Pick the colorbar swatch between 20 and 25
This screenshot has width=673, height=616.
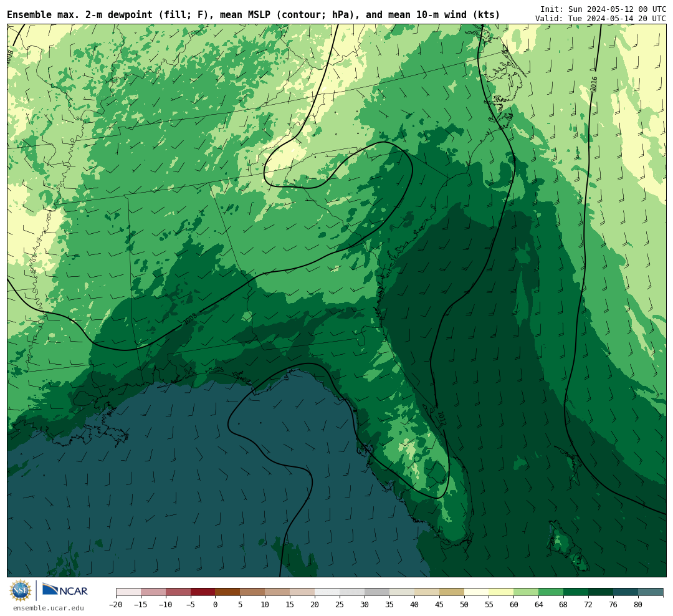pyautogui.click(x=328, y=592)
